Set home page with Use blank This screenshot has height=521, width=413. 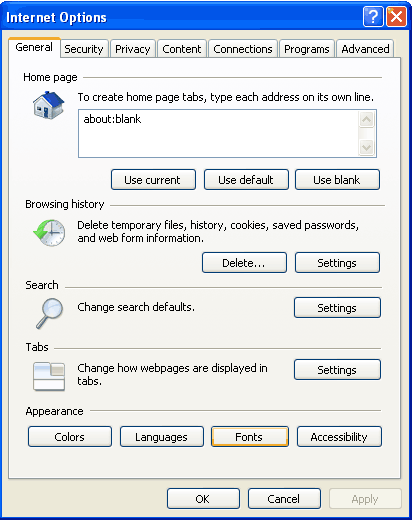(337, 180)
